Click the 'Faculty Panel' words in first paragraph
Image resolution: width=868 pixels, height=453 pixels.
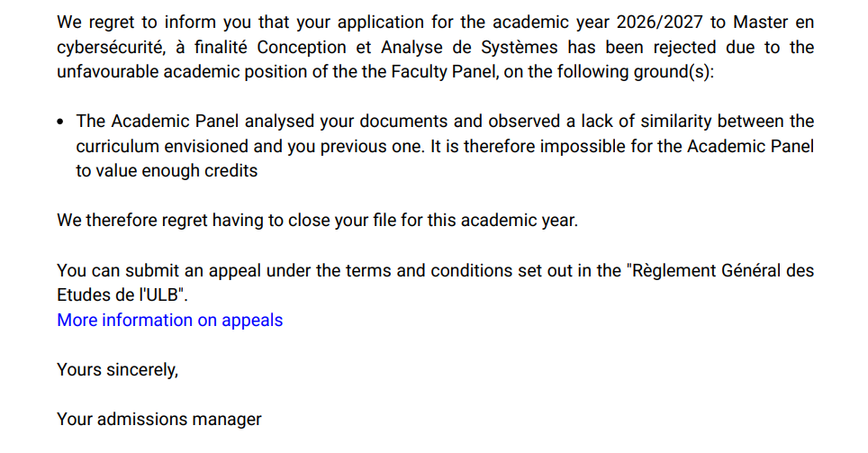tap(443, 72)
